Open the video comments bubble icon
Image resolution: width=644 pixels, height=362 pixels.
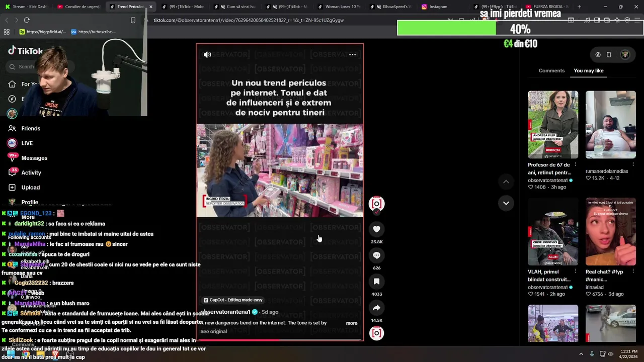[376, 255]
